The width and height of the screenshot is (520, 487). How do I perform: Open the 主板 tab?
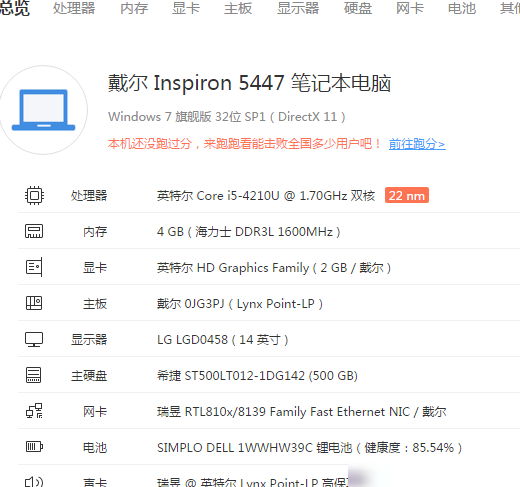pyautogui.click(x=238, y=8)
